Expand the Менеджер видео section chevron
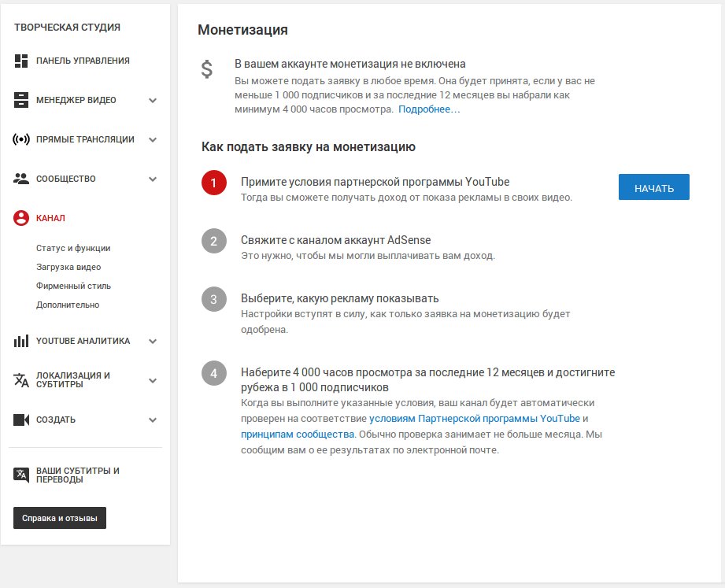Viewport: 725px width, 588px height. (x=153, y=100)
